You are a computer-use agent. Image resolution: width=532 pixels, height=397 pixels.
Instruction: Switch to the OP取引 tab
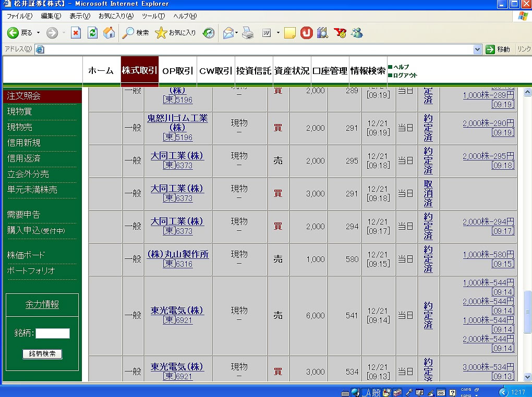tap(177, 70)
